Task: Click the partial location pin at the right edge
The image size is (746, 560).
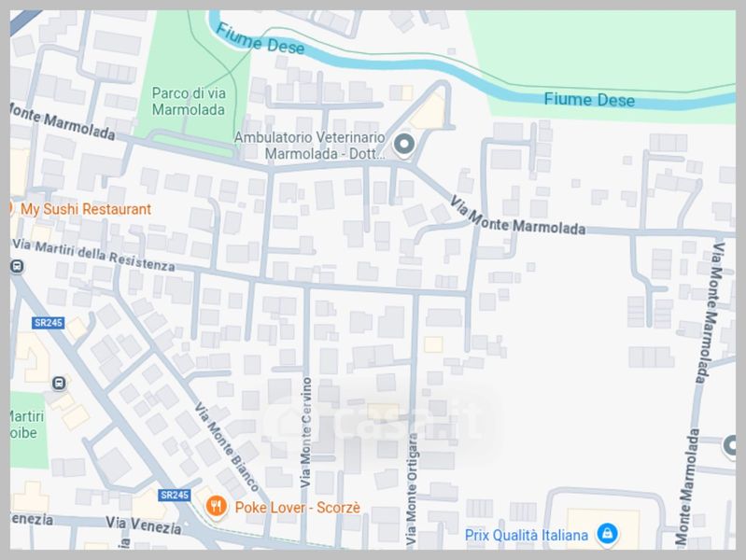Action: click(730, 447)
